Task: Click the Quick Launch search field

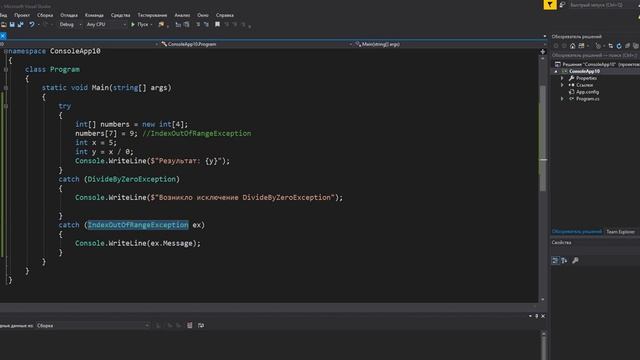Action: point(602,5)
